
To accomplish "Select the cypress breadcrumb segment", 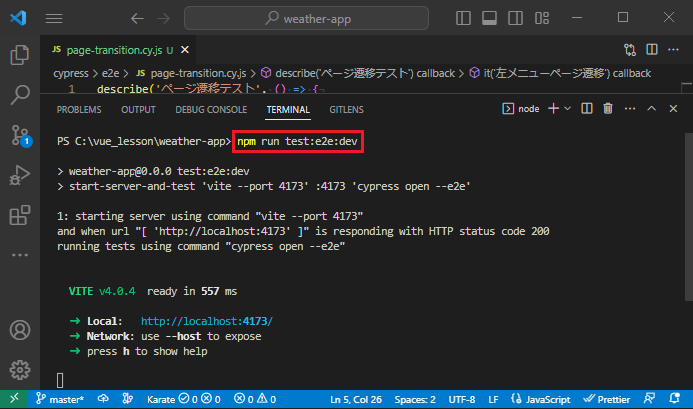I will pyautogui.click(x=71, y=73).
